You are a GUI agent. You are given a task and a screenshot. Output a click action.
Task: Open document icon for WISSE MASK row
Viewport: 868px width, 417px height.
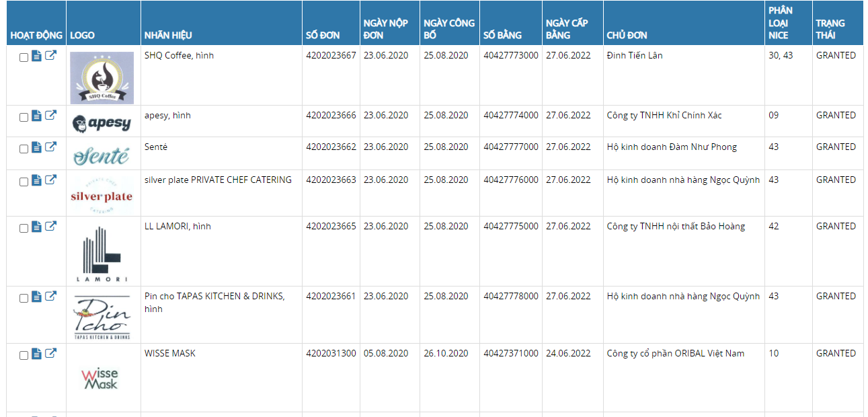37,354
